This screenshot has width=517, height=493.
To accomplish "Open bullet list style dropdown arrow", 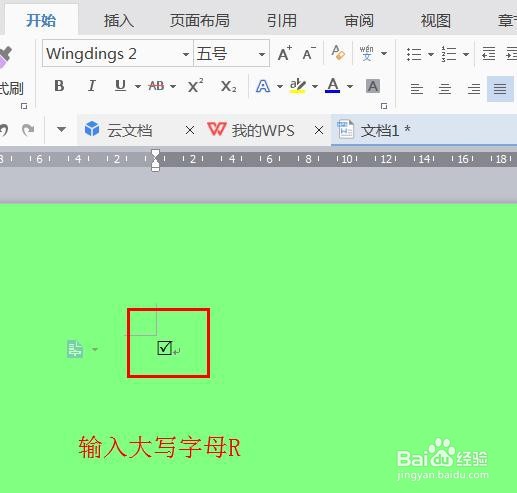I will 431,54.
